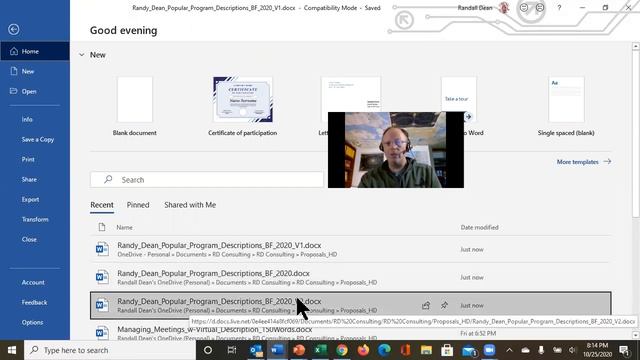
Task: Open Randy_Dean_Popular_Program_Descriptions_BF_2020.docx
Action: (x=351, y=278)
